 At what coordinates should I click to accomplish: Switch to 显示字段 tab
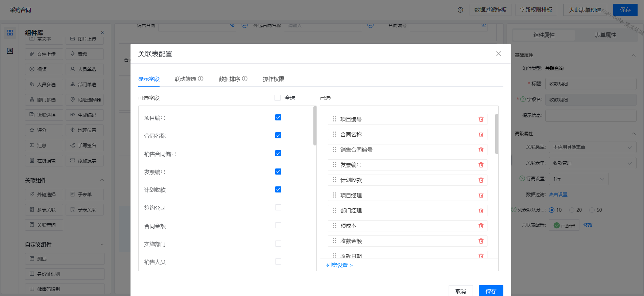pyautogui.click(x=149, y=79)
